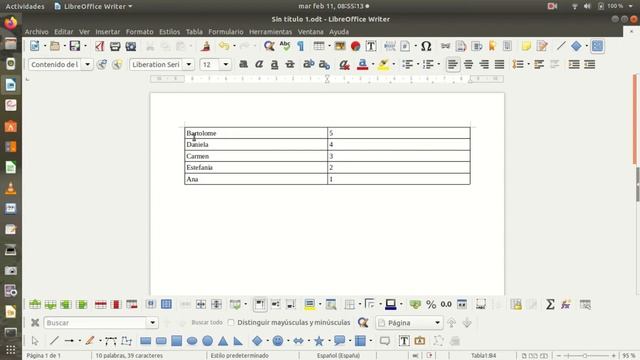Apply bold formatting
This screenshot has width=640, height=360.
(x=243, y=64)
